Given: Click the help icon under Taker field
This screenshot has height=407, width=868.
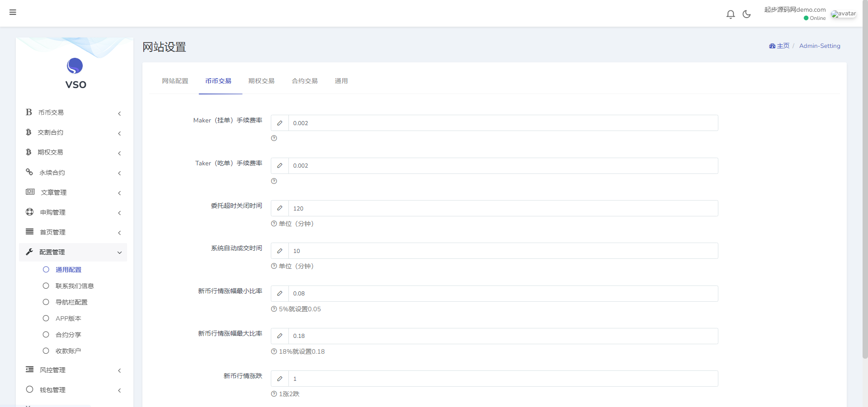Looking at the screenshot, I should (274, 181).
